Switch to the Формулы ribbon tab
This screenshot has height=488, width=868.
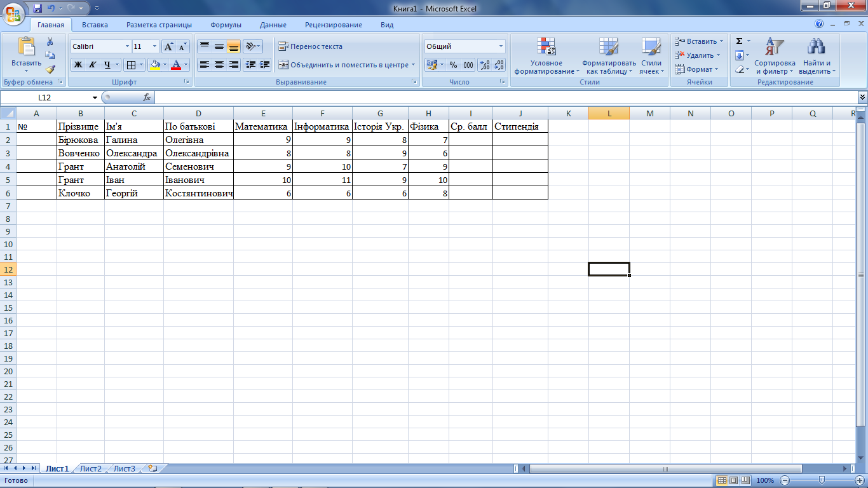226,25
